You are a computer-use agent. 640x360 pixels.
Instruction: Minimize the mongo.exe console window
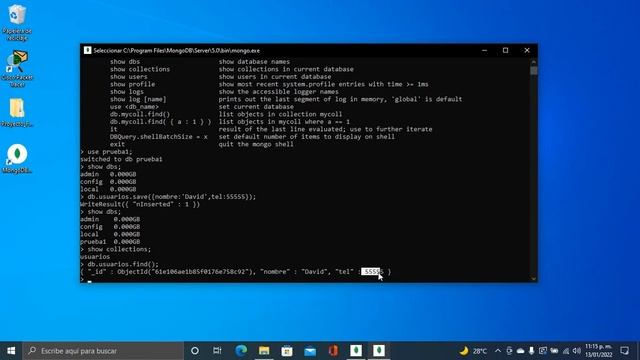pos(484,50)
